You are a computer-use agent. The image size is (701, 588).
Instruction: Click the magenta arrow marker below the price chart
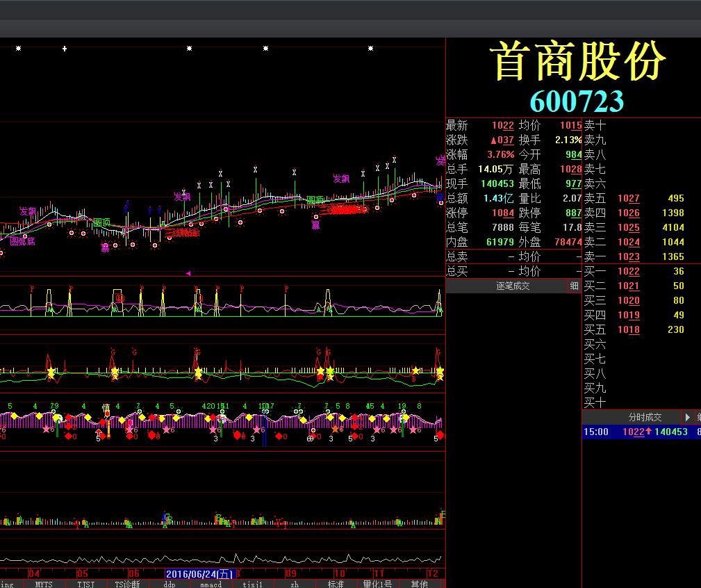click(x=188, y=273)
